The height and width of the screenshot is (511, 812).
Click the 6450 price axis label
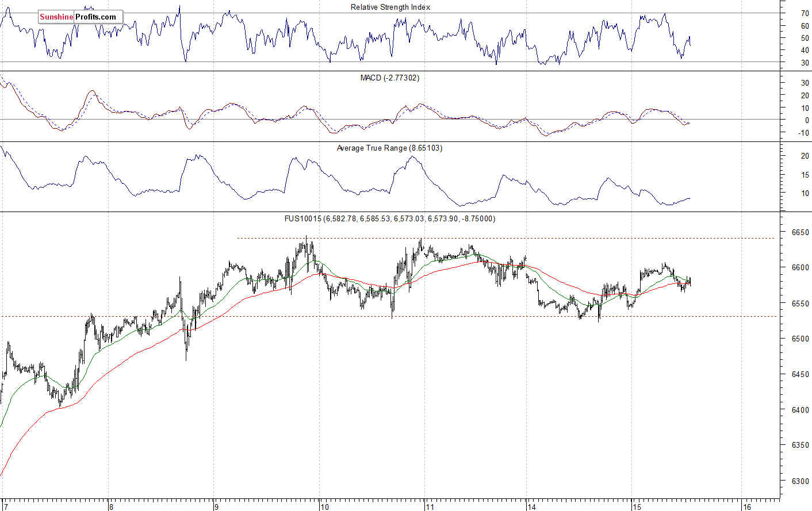(x=800, y=374)
